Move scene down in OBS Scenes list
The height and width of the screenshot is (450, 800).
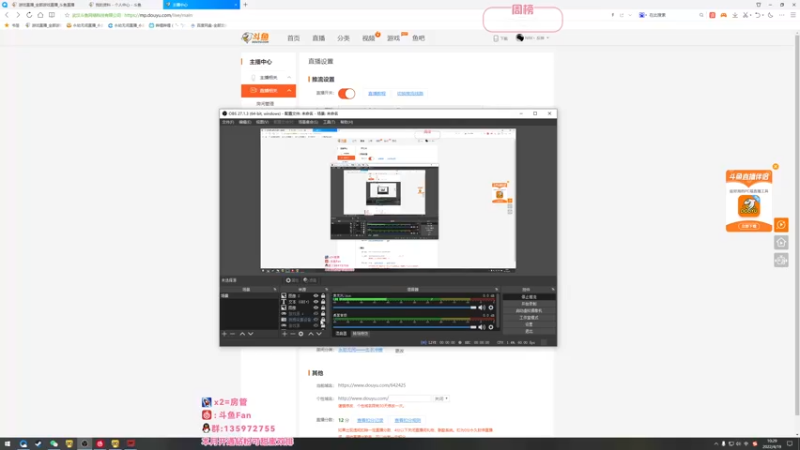251,334
